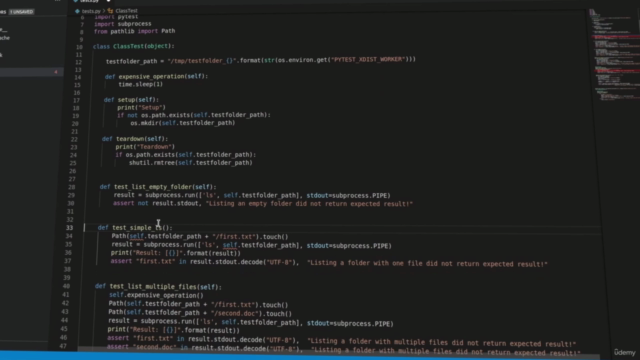Place cursor on 'class ClassTest(object):' line

(x=133, y=46)
